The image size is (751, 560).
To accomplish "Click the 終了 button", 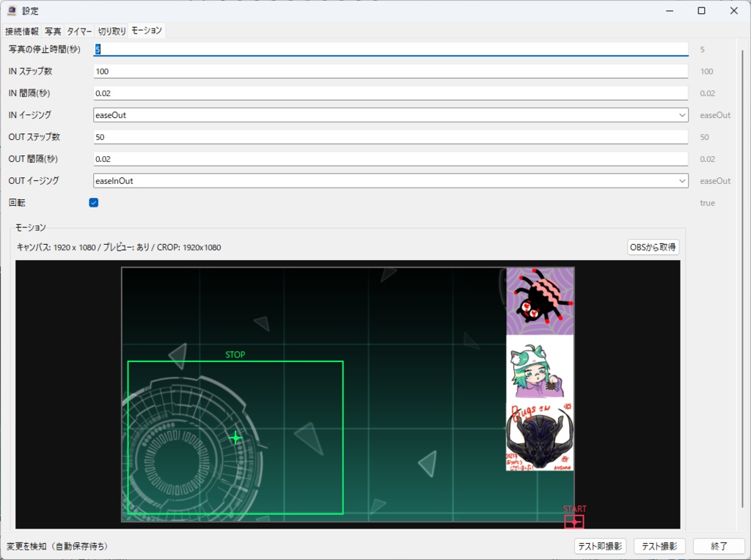I will 719,545.
